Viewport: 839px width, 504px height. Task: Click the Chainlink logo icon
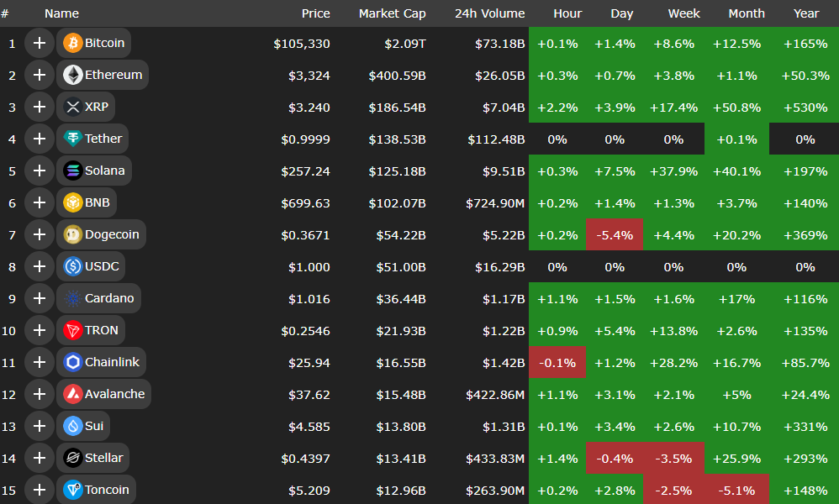pyautogui.click(x=72, y=362)
